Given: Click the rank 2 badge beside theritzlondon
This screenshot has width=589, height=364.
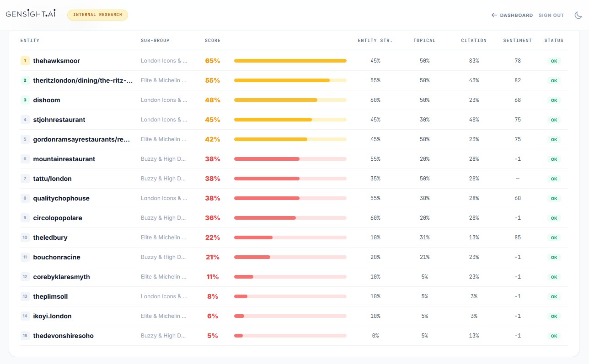Looking at the screenshot, I should pyautogui.click(x=25, y=80).
